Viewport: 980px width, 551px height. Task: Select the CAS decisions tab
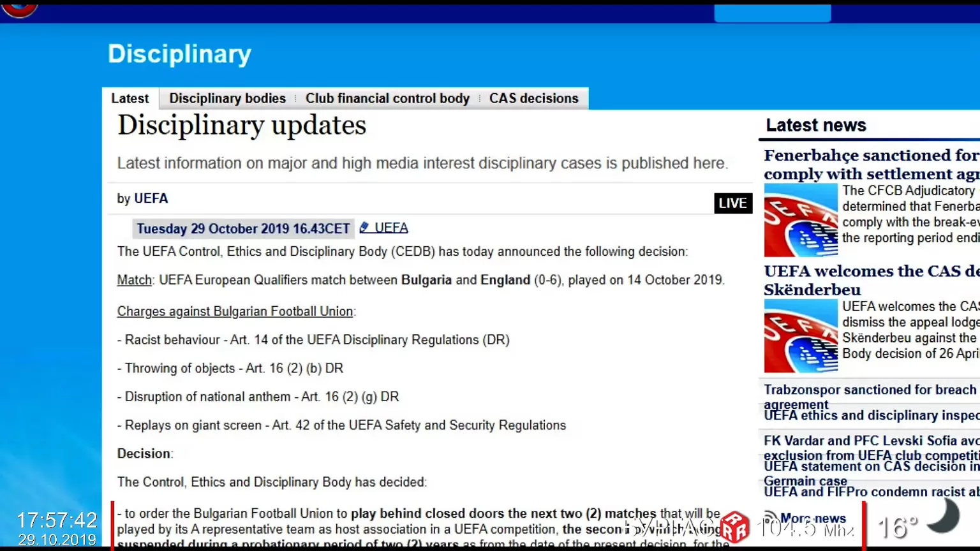point(534,98)
